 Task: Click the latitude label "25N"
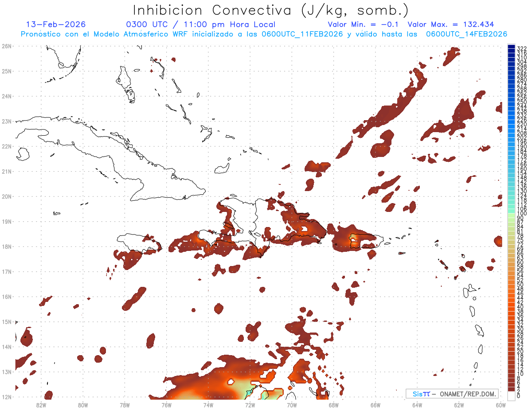(7, 71)
